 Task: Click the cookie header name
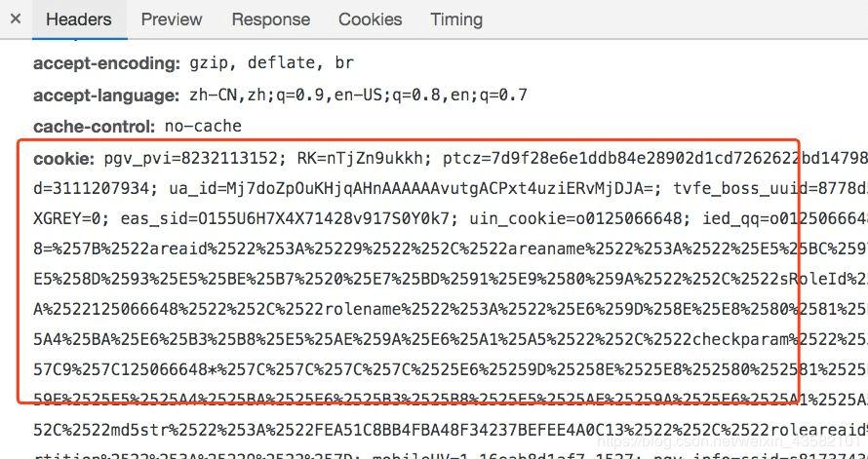coord(64,158)
